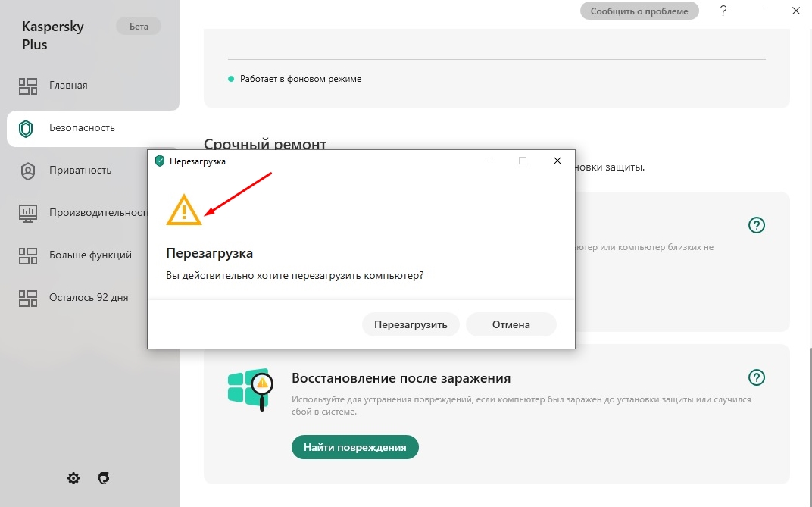The image size is (812, 507).
Task: Click the Бета badge next to Kaspersky Plus
Action: coord(139,27)
